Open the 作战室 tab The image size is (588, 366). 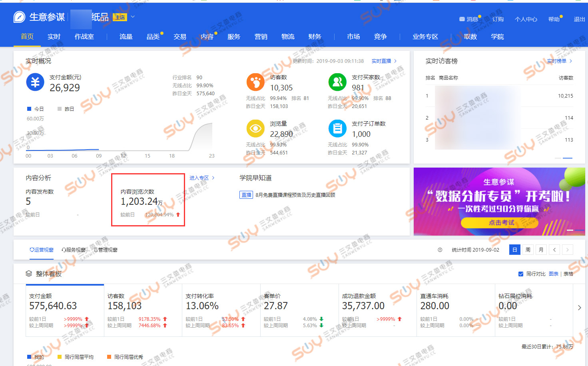pos(84,36)
